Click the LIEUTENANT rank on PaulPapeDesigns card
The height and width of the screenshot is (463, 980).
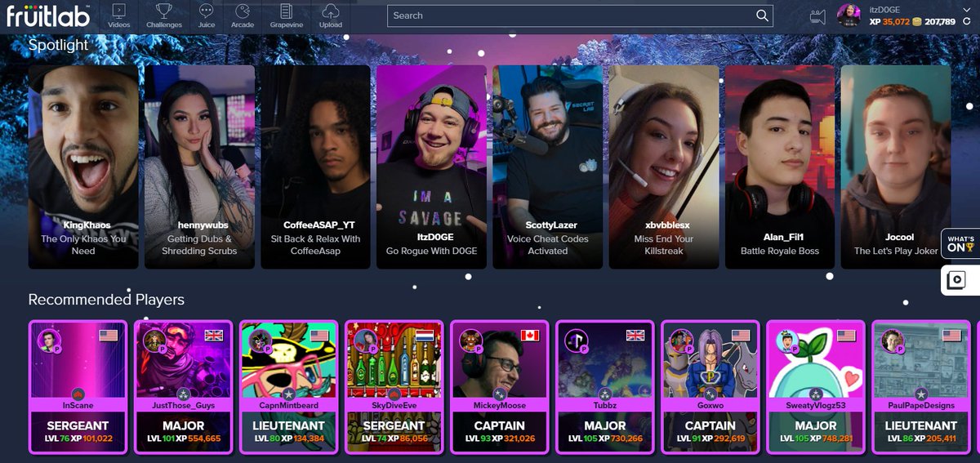[x=920, y=425]
